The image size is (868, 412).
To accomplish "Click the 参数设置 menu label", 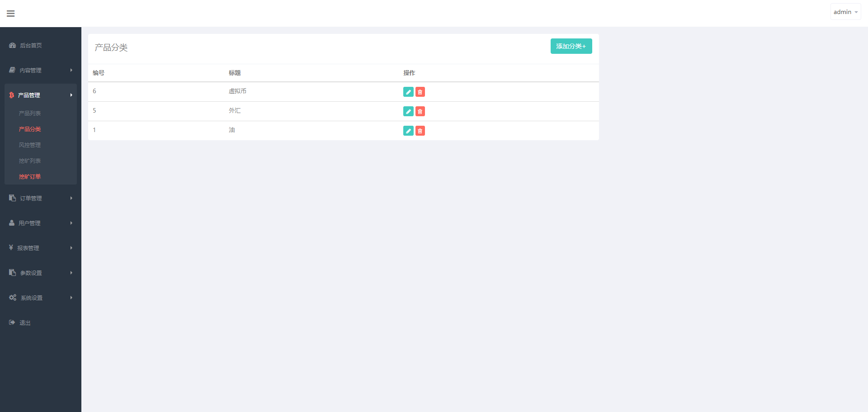I will (31, 273).
